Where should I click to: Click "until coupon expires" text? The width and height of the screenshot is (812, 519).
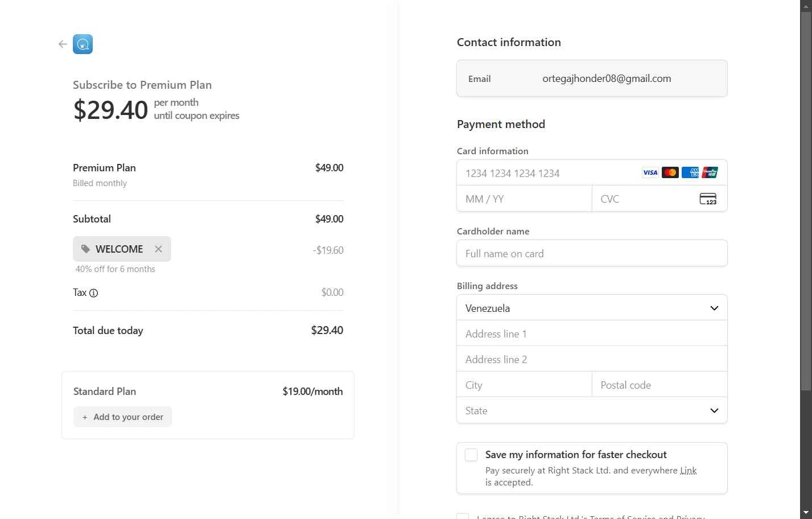197,116
